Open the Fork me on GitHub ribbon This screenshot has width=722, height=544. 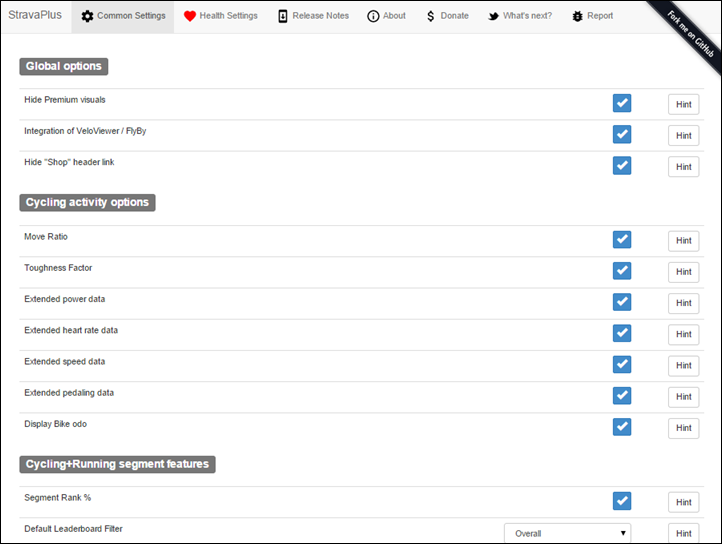690,34
